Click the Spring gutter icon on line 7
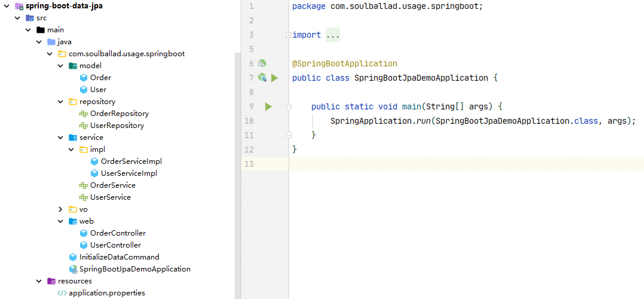The width and height of the screenshot is (644, 299). click(262, 78)
